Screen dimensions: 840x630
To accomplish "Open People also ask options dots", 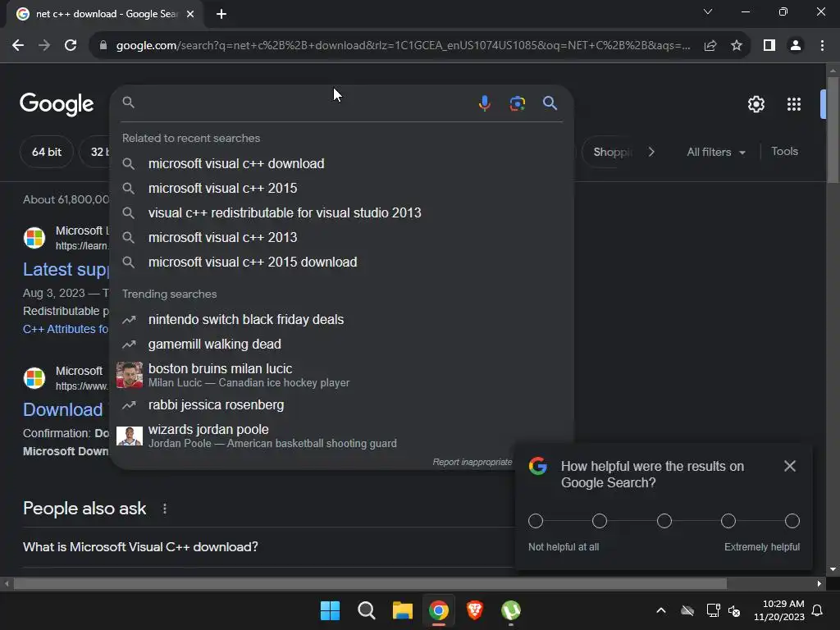I will coord(164,509).
